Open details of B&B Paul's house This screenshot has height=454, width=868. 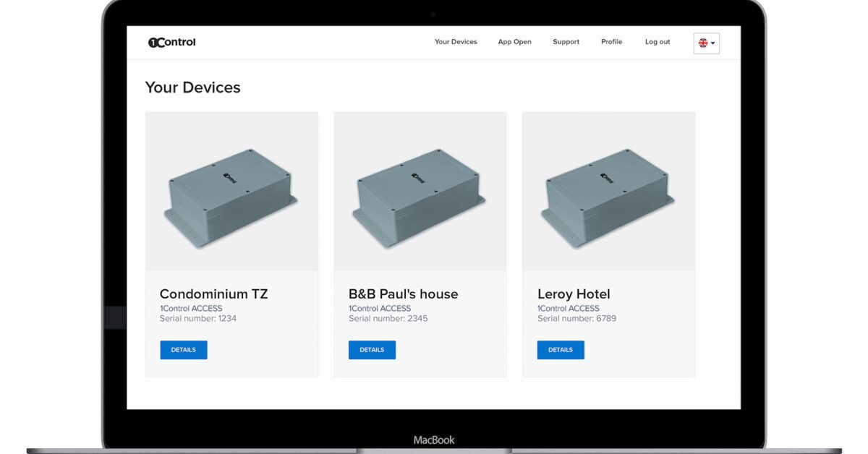coord(372,350)
